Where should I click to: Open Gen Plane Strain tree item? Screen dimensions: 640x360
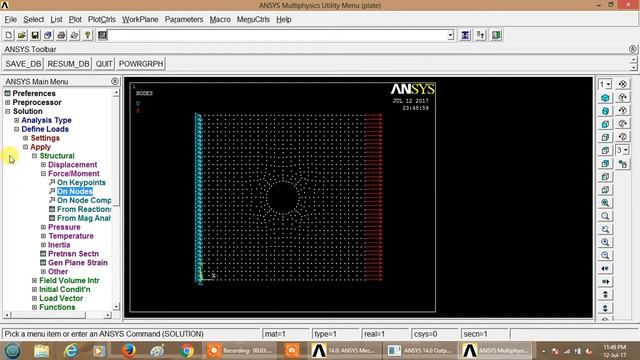click(x=78, y=263)
